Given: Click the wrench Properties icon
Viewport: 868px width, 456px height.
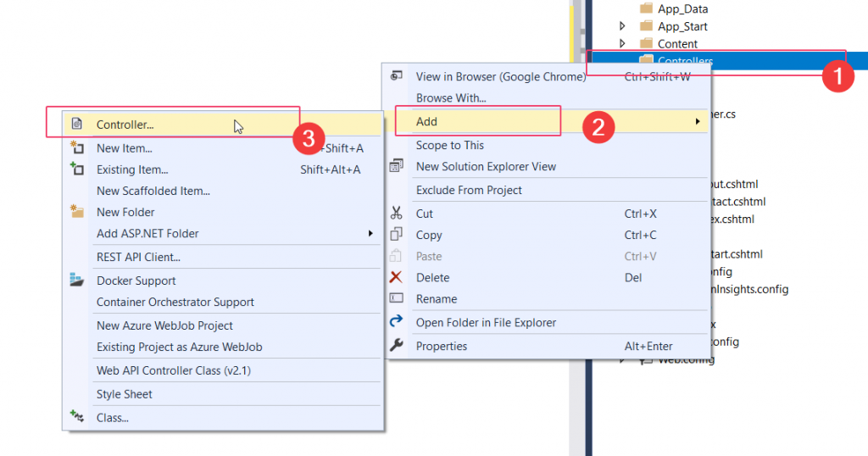Looking at the screenshot, I should (x=396, y=346).
